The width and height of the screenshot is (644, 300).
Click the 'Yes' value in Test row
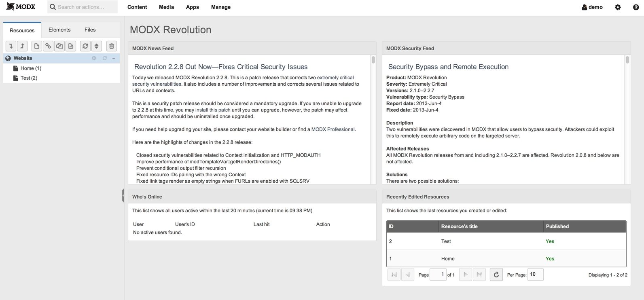[550, 241]
